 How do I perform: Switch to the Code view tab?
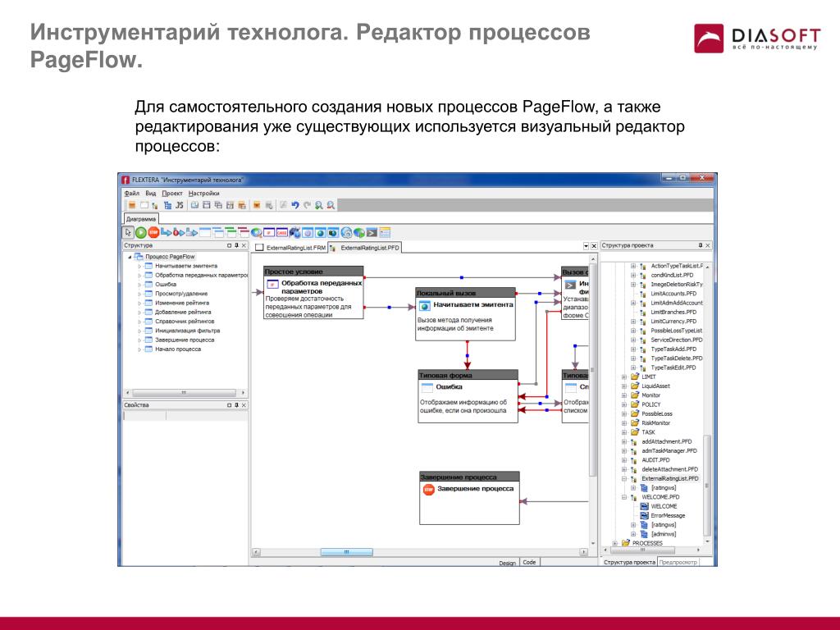click(x=529, y=562)
